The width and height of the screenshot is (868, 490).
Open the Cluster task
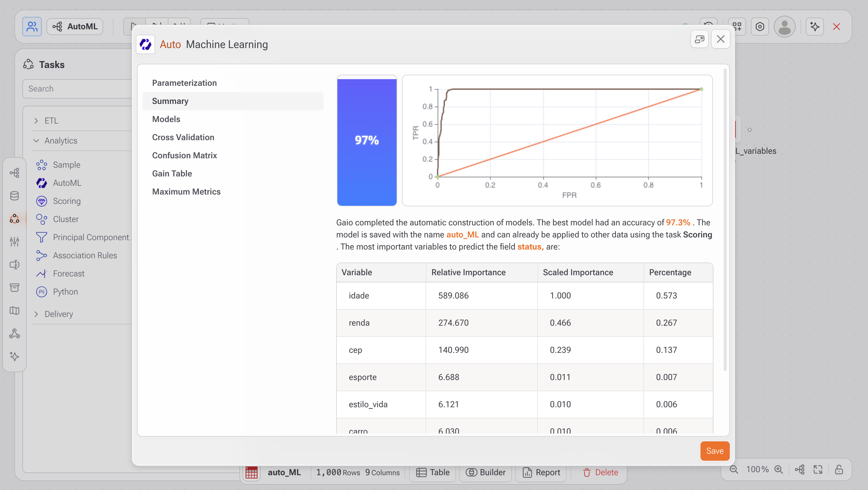coord(66,219)
